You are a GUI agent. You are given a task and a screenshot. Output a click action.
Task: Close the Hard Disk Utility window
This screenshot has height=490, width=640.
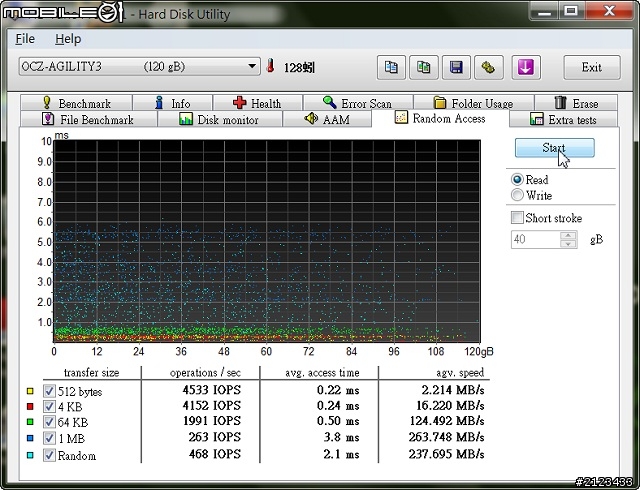[x=609, y=11]
